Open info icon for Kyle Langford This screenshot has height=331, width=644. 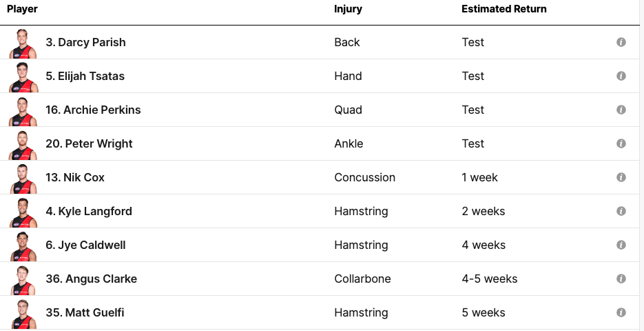click(621, 211)
